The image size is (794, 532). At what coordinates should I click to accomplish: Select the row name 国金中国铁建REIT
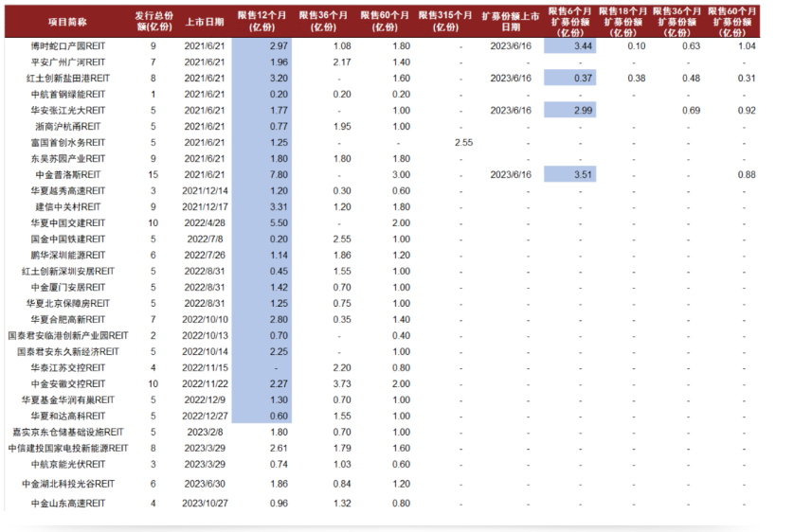68,239
